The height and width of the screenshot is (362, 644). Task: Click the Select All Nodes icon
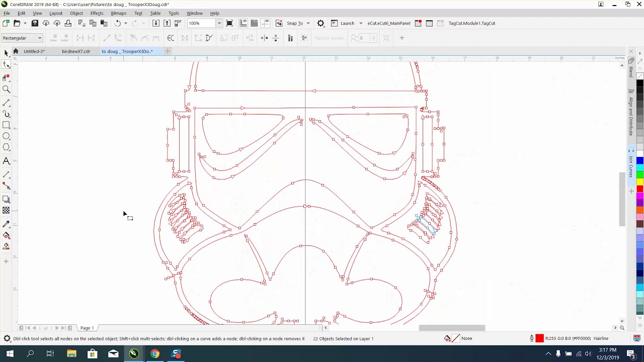tap(304, 38)
